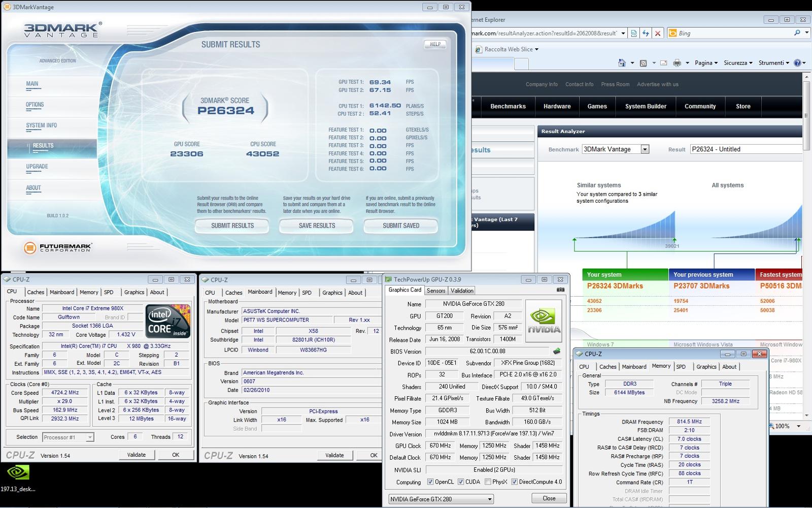Click the Bing search input field
Screen dimensions: 812x508
pos(735,33)
